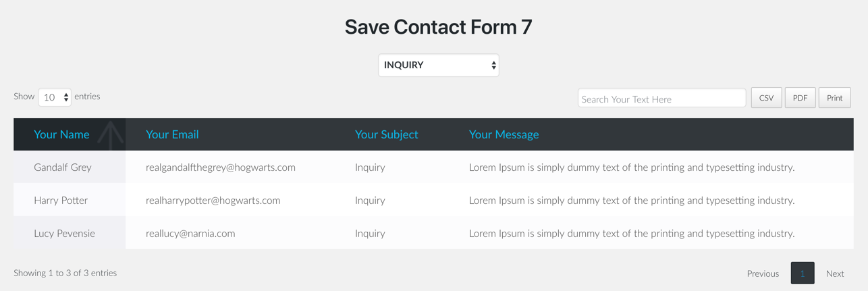868x291 pixels.
Task: Sort by the Your Message column header
Action: click(504, 134)
